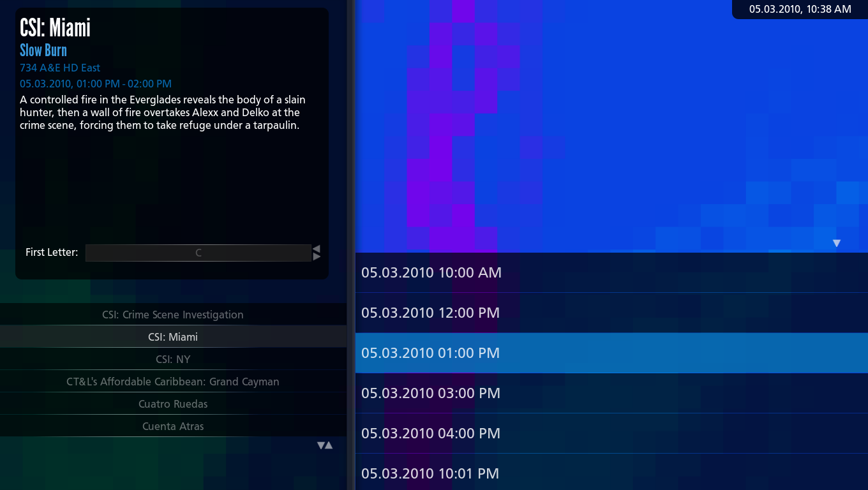Select Cuatro Ruedas in the show list
Image resolution: width=868 pixels, height=490 pixels.
[173, 404]
